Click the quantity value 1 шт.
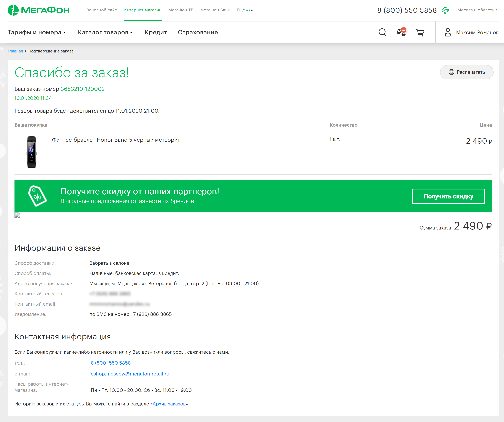The width and height of the screenshot is (504, 422). (x=335, y=139)
